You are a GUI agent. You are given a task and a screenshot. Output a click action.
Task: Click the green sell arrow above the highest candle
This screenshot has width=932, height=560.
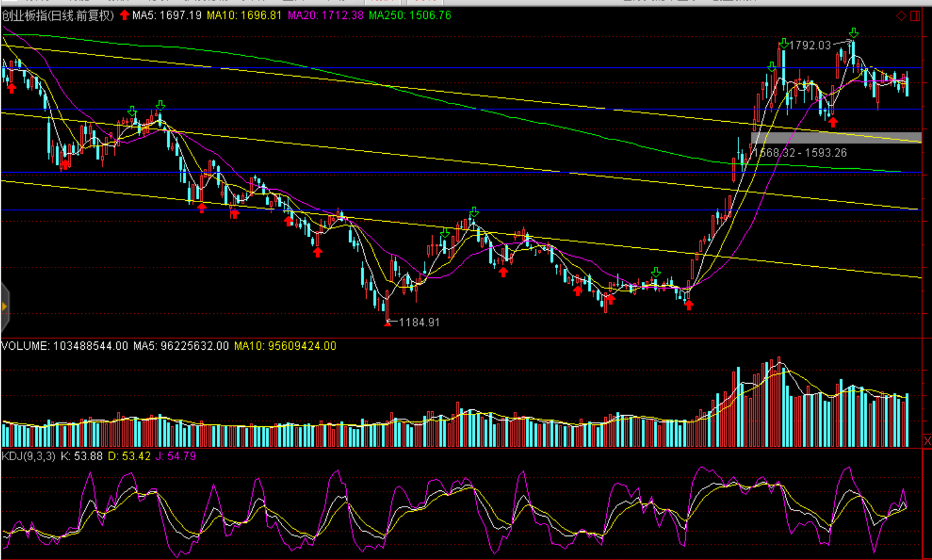coord(853,33)
